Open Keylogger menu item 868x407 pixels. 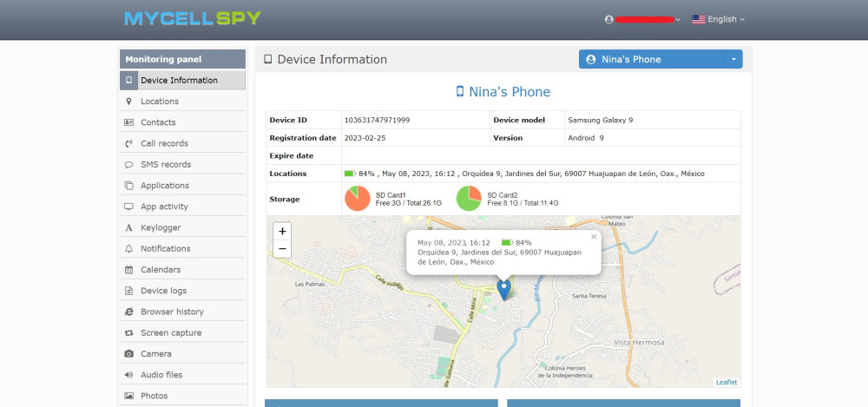182,227
